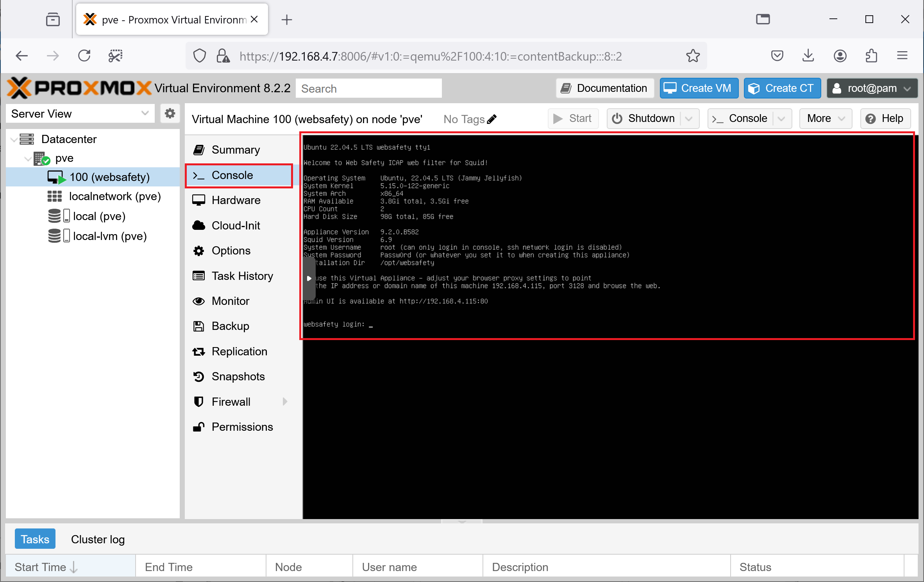Click the Start button icon
The width and height of the screenshot is (924, 582).
[559, 119]
